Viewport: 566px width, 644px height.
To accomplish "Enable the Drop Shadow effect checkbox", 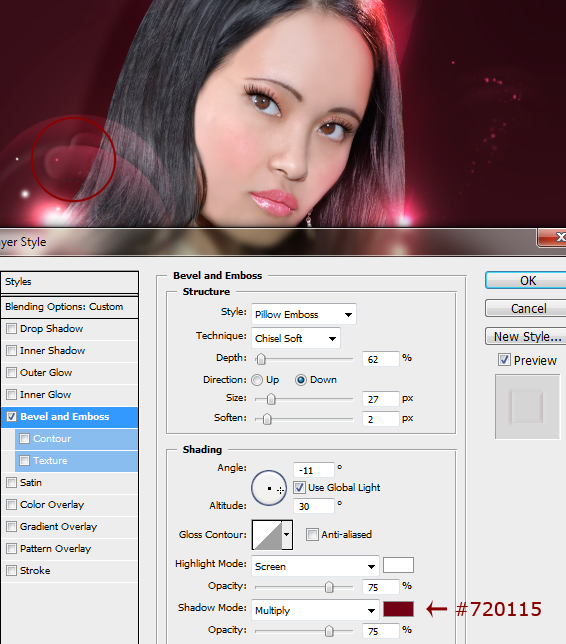I will 12,329.
